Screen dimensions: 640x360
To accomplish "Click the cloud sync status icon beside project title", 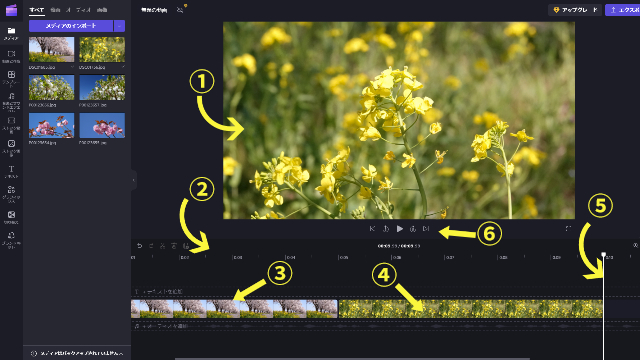I will (180, 10).
